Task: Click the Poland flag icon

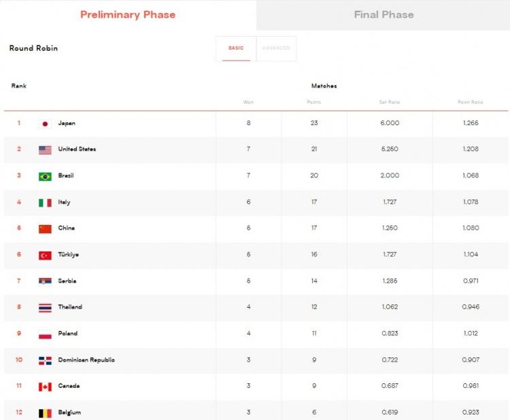Action: (x=45, y=334)
